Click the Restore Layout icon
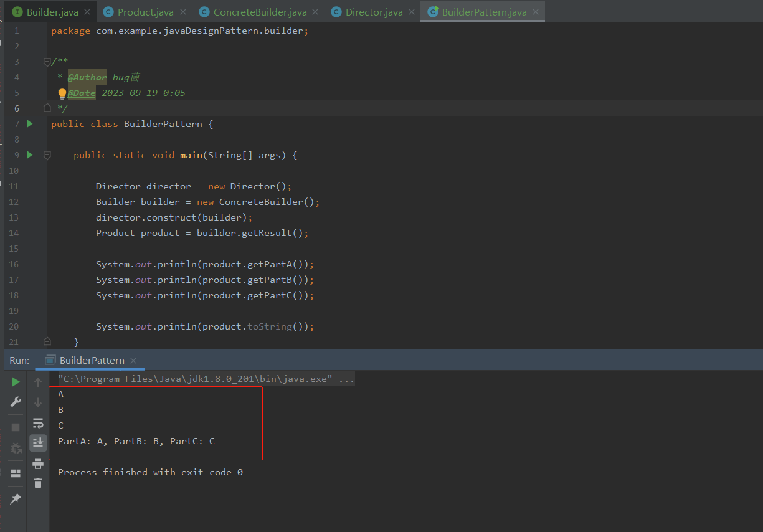The image size is (763, 532). coord(16,473)
